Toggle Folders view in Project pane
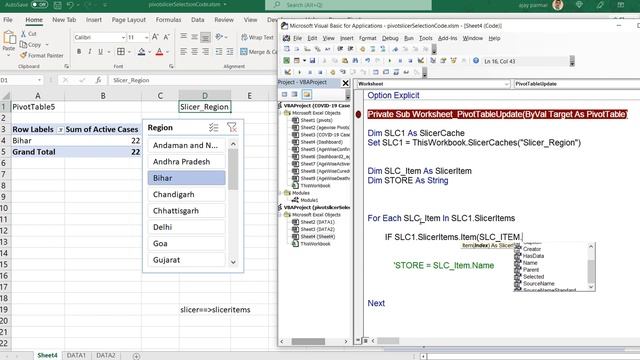Image resolution: width=640 pixels, height=360 pixels. pos(307,94)
